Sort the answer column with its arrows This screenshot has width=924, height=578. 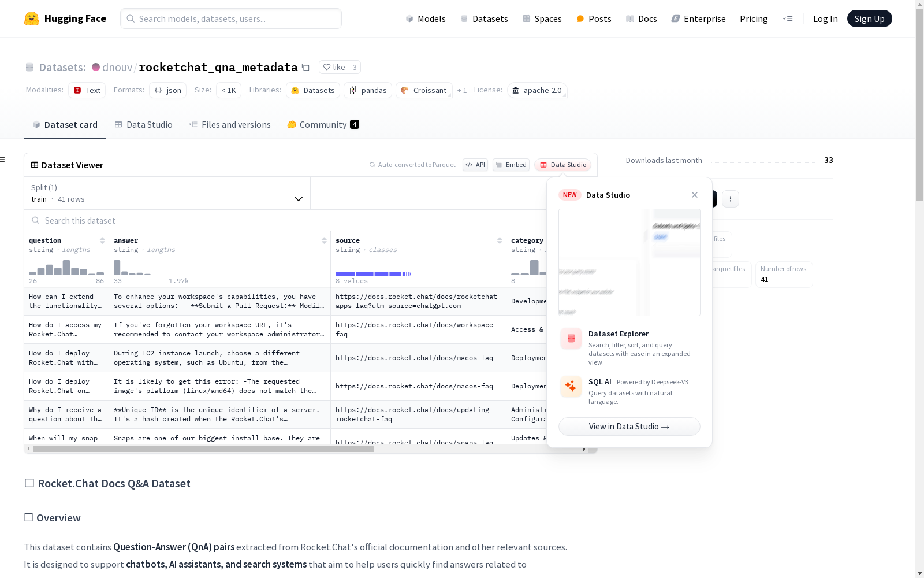coord(324,240)
